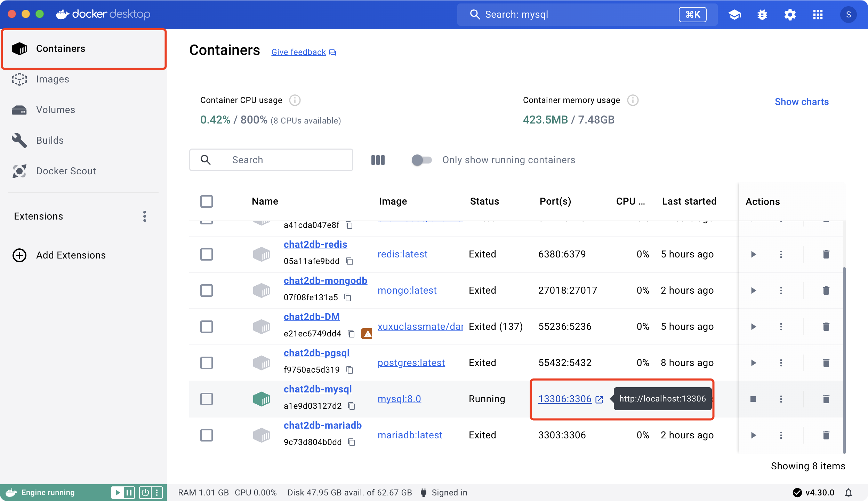Image resolution: width=868 pixels, height=501 pixels.
Task: Copy container ID e21ec6749dd4
Action: [351, 334]
